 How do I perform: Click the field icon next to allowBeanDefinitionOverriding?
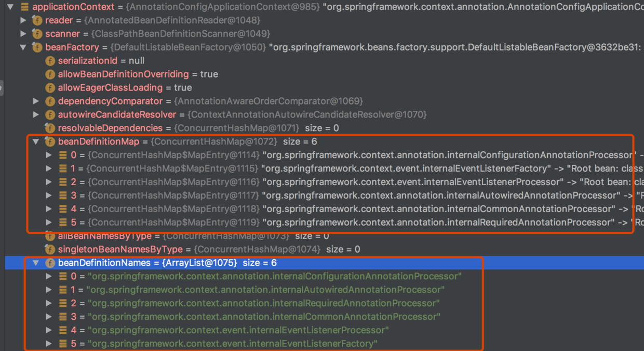50,74
